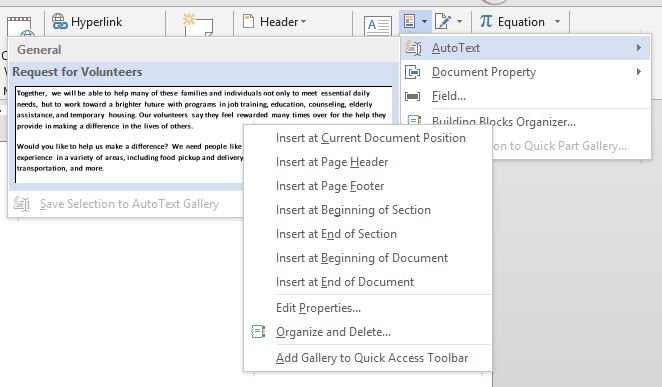The height and width of the screenshot is (387, 662).
Task: Click the Document Property icon
Action: pyautogui.click(x=412, y=72)
